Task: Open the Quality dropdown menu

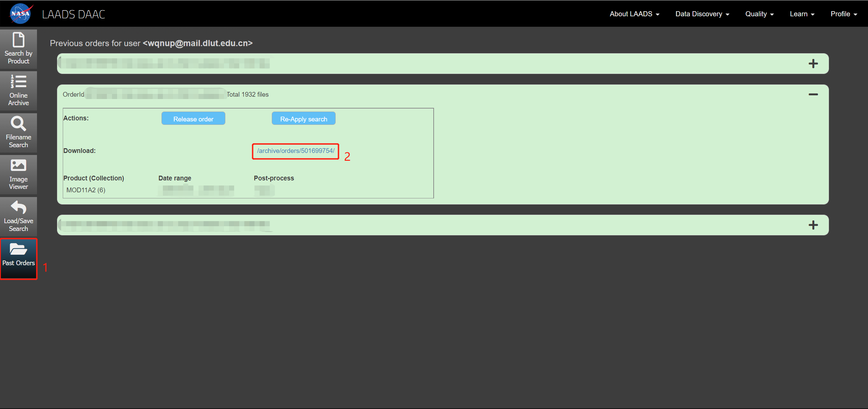Action: click(759, 14)
